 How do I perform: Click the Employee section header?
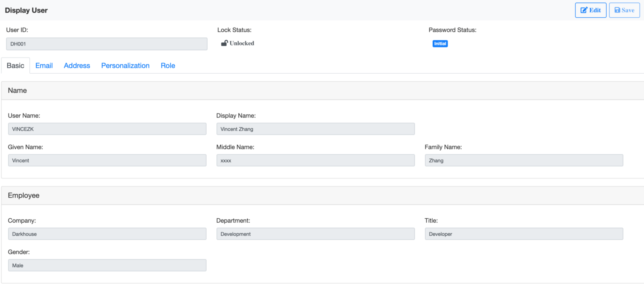coord(24,195)
